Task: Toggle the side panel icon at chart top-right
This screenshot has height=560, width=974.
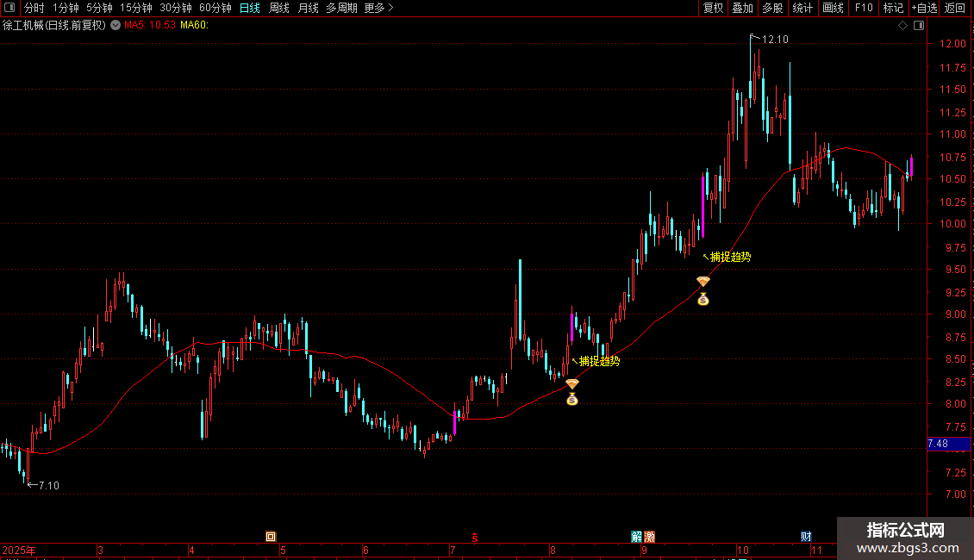Action: [919, 25]
